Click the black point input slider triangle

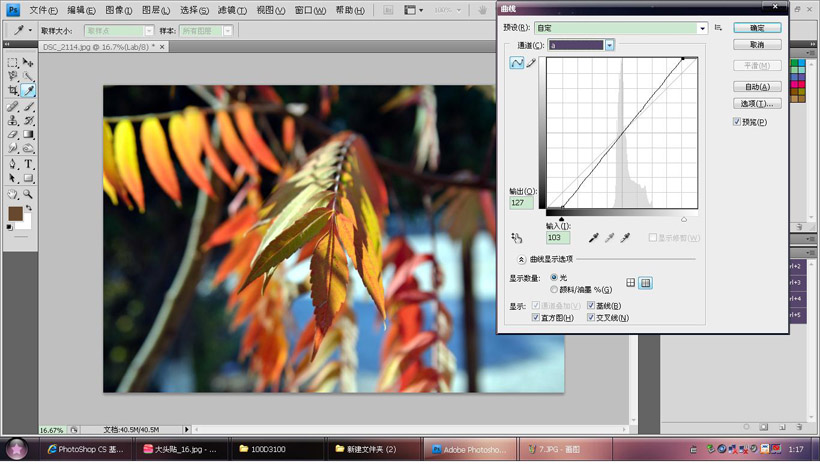pos(561,219)
